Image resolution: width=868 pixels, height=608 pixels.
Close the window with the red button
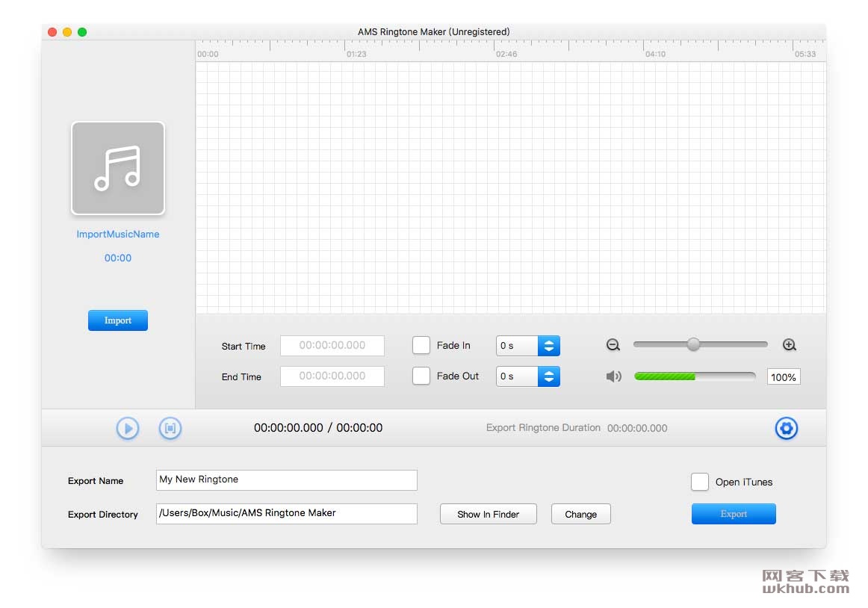click(52, 32)
